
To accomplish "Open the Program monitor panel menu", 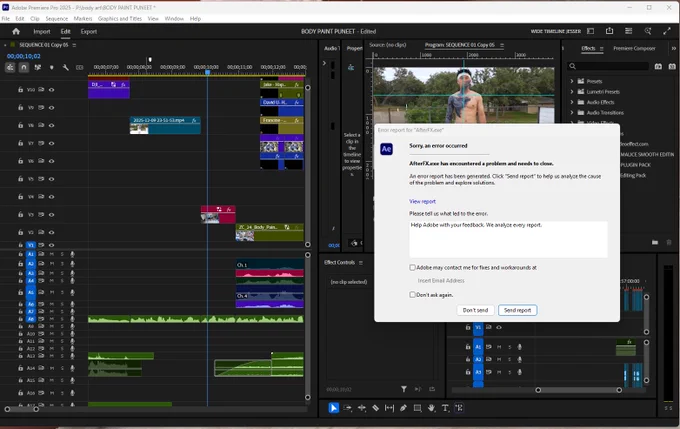I will (502, 45).
